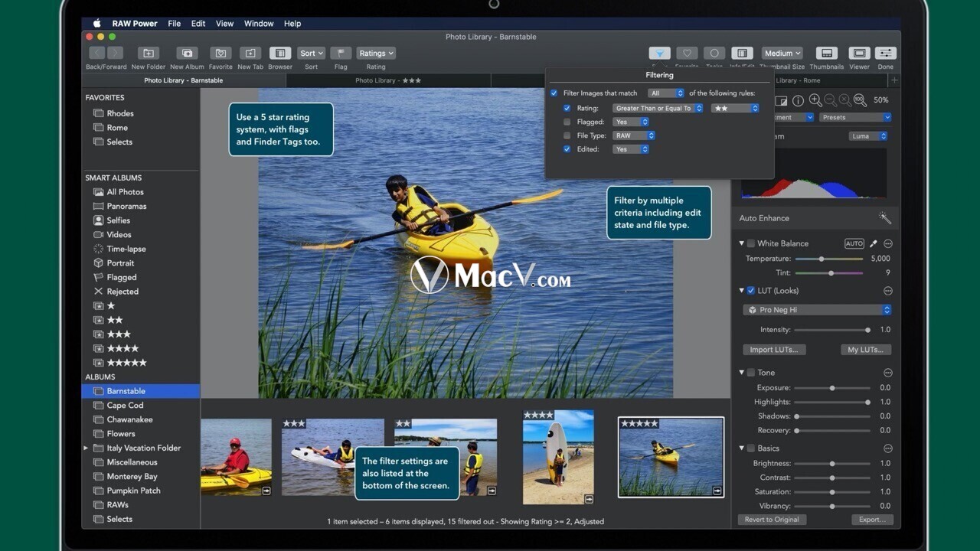Open the Luma histogram dropdown
980x551 pixels.
(868, 136)
